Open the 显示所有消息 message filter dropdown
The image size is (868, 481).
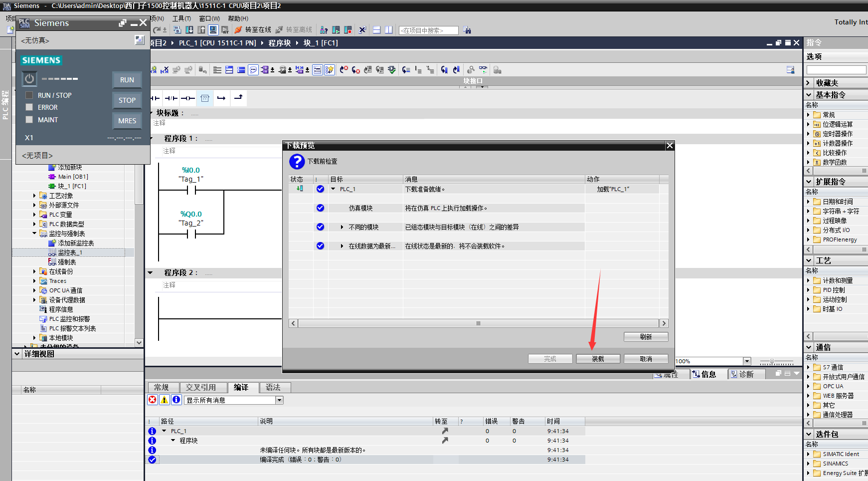[x=280, y=400]
